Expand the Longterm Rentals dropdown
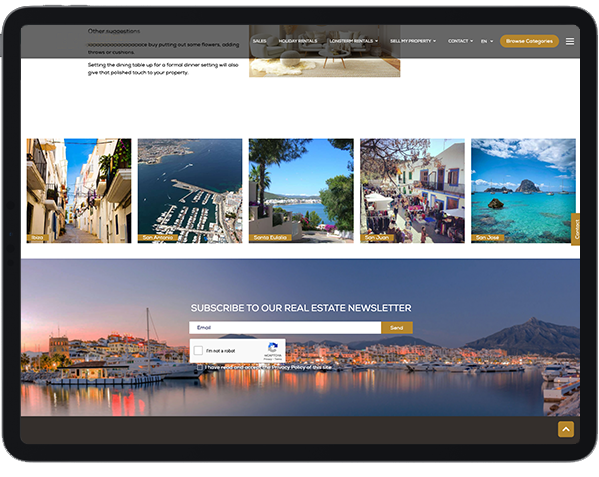599x477 pixels. coord(354,41)
